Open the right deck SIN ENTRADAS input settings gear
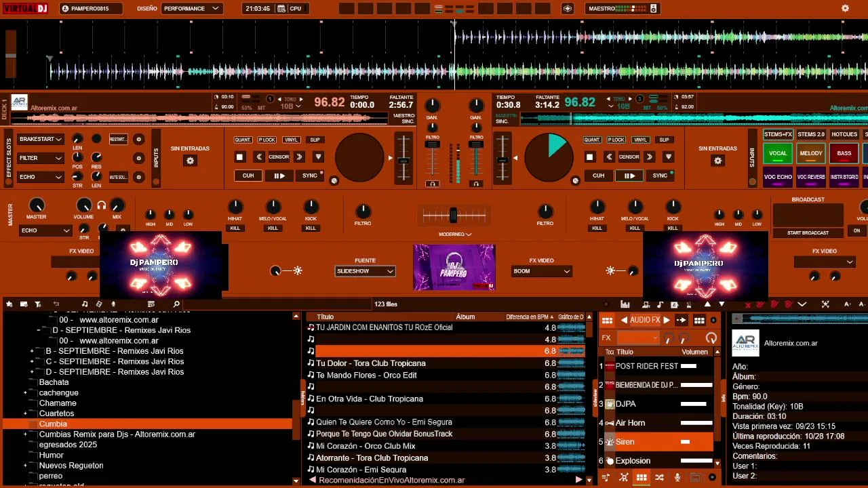868x488 pixels. click(718, 161)
